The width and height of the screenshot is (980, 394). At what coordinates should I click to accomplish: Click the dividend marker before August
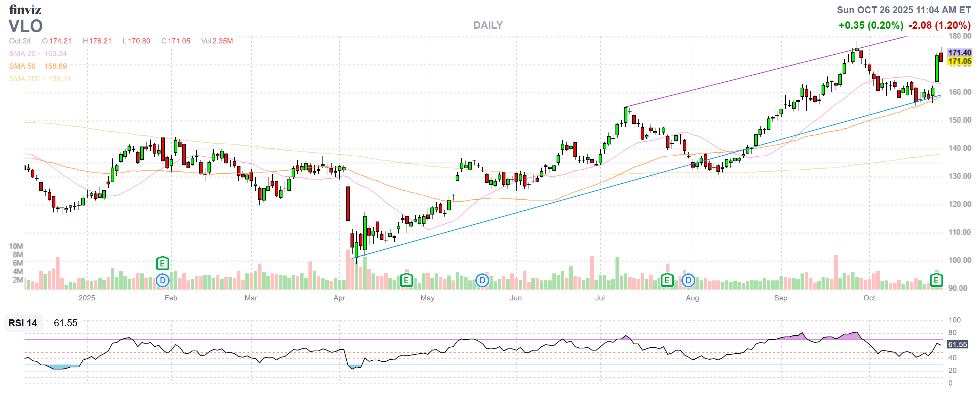click(x=688, y=281)
